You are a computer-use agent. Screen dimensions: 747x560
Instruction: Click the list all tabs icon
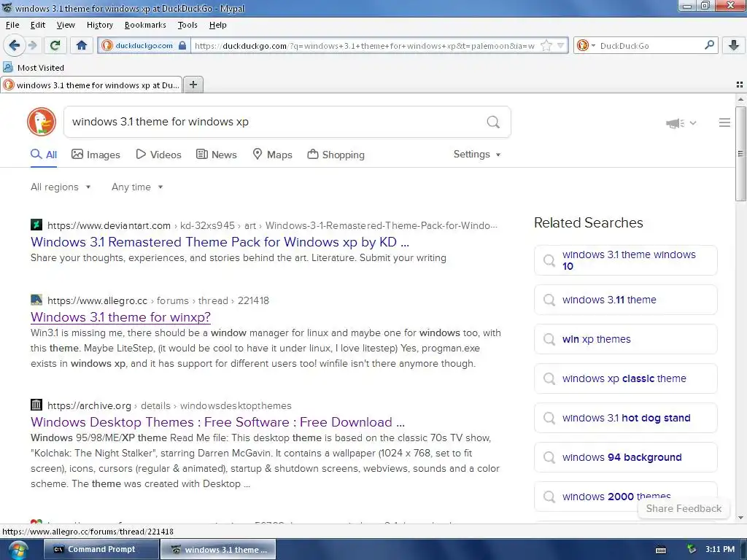tap(740, 85)
